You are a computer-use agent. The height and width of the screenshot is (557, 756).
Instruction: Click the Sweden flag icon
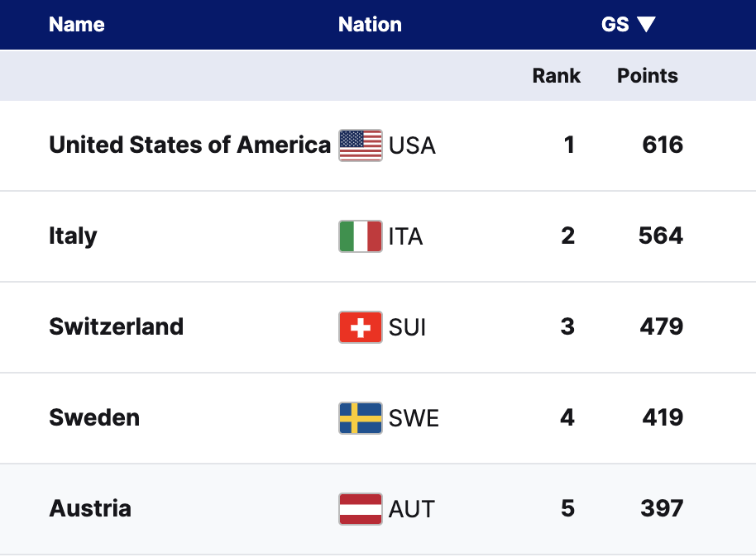(x=361, y=418)
